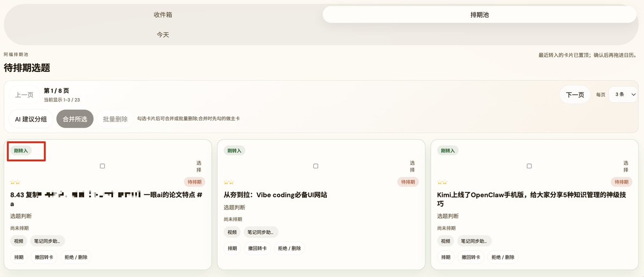Click the star rating on the 从夯到拉 card
The image size is (644, 277).
(x=229, y=182)
